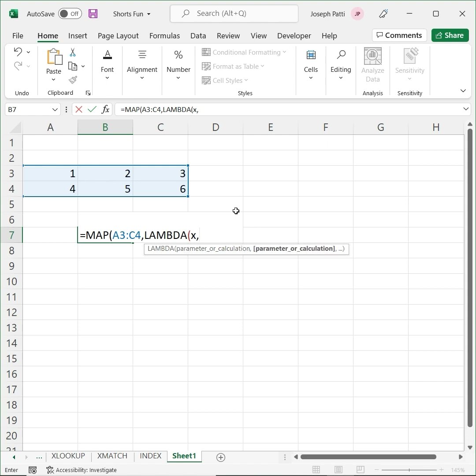Click Accessibility: Investigate status

(82, 470)
